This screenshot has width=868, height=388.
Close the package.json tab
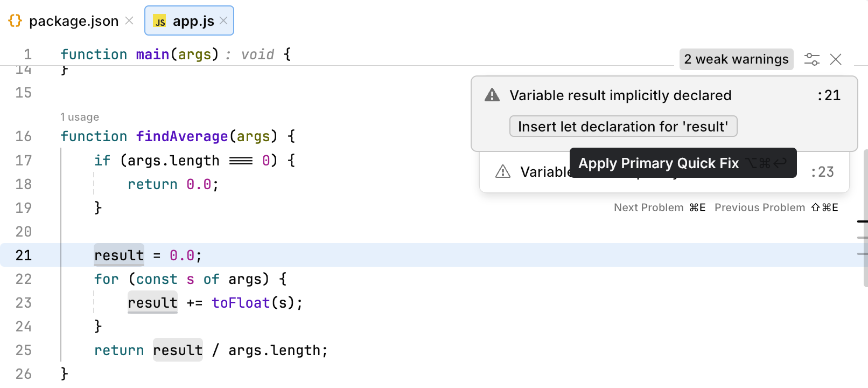coord(129,20)
